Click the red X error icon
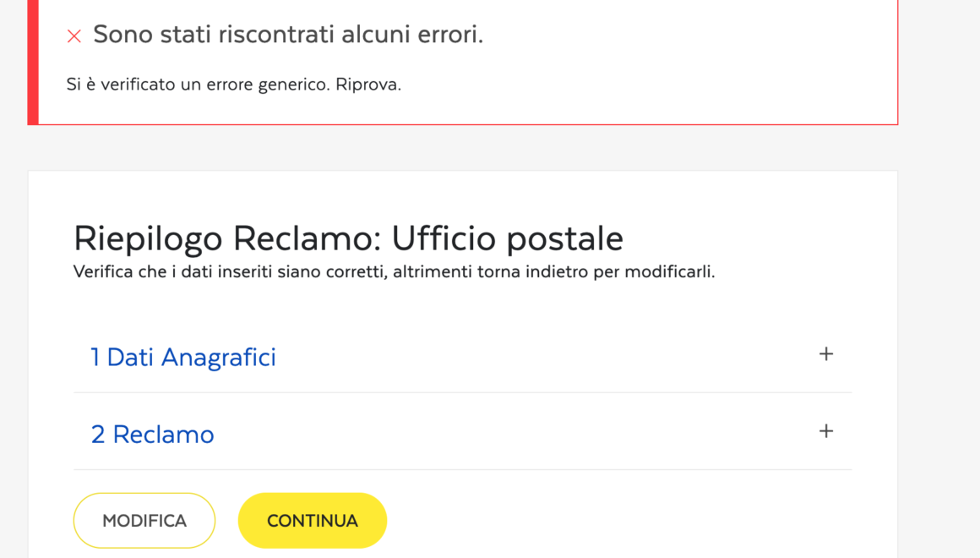The height and width of the screenshot is (558, 980). click(74, 36)
